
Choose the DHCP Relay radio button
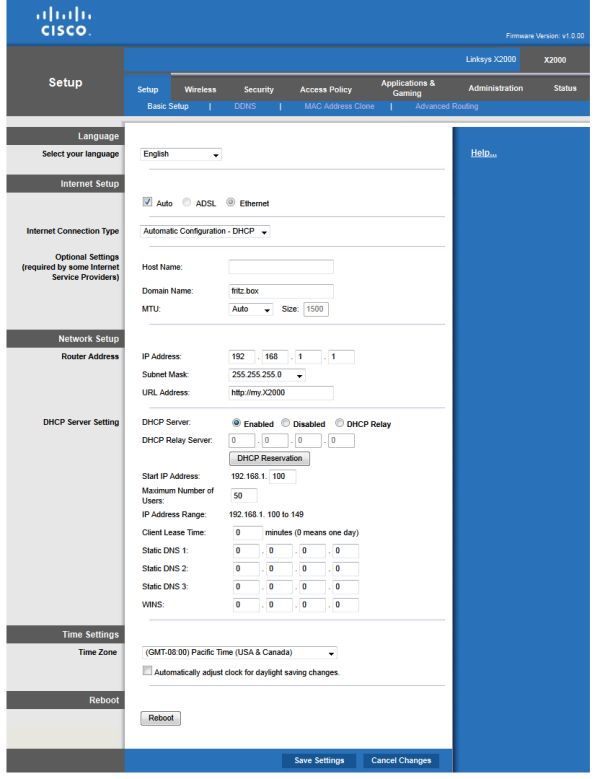pos(340,423)
